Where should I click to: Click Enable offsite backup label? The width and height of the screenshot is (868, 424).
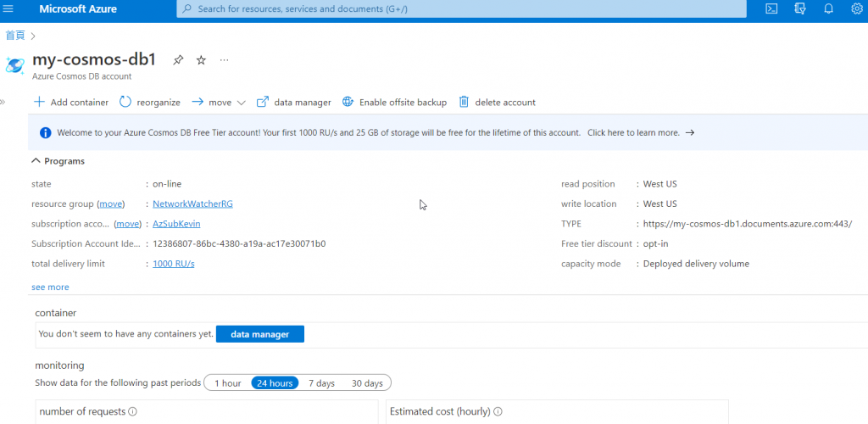point(403,103)
